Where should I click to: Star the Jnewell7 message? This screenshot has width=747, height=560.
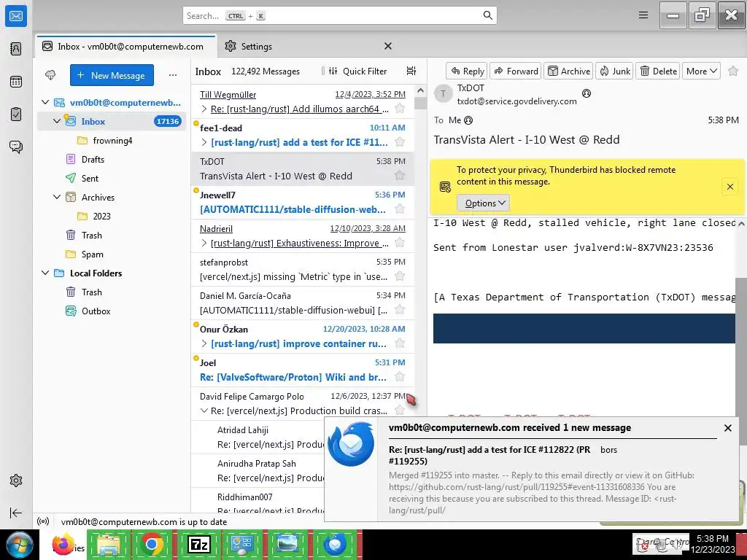point(400,209)
